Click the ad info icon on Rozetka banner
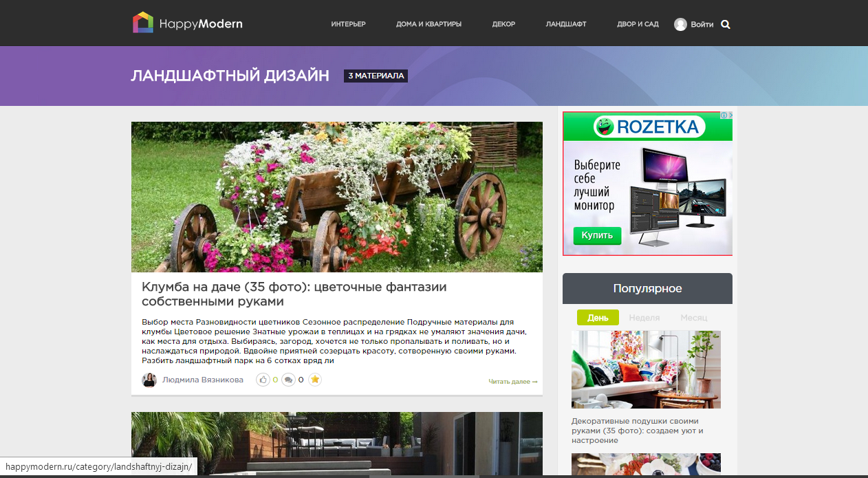This screenshot has width=868, height=478. pyautogui.click(x=724, y=116)
